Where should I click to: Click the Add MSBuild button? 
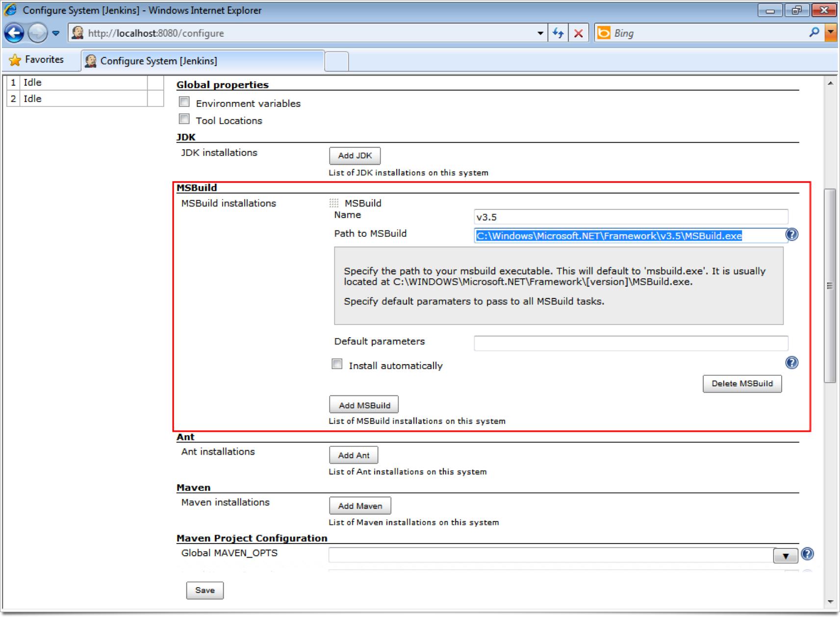364,405
